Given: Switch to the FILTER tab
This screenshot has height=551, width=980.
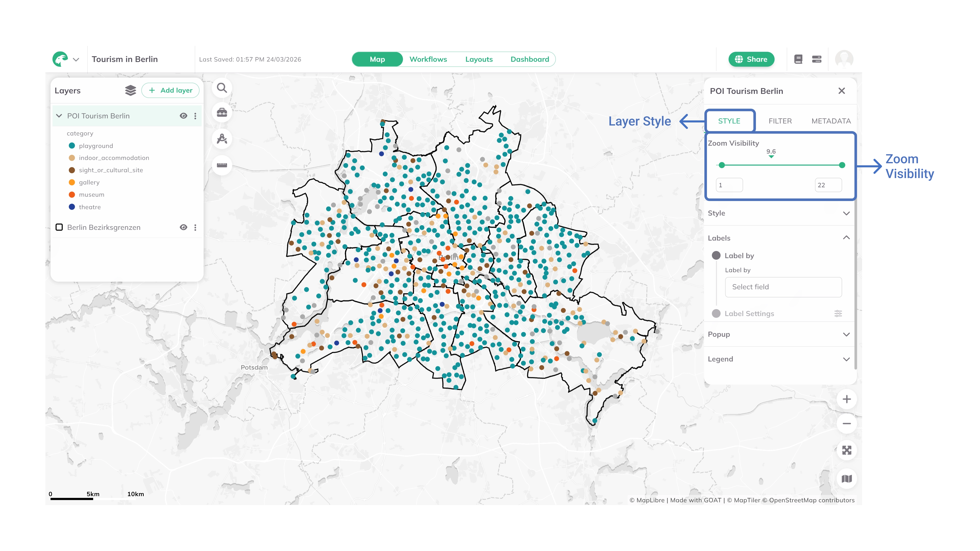Looking at the screenshot, I should pyautogui.click(x=780, y=121).
